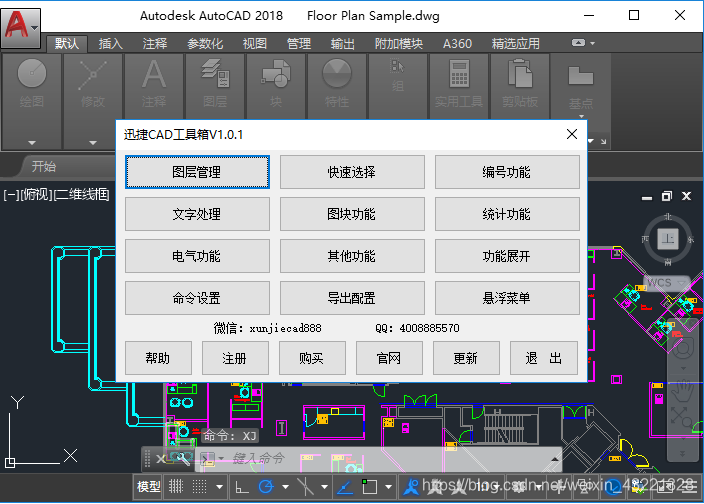Restore the drawing viewport window
The width and height of the screenshot is (704, 504).
point(667,196)
